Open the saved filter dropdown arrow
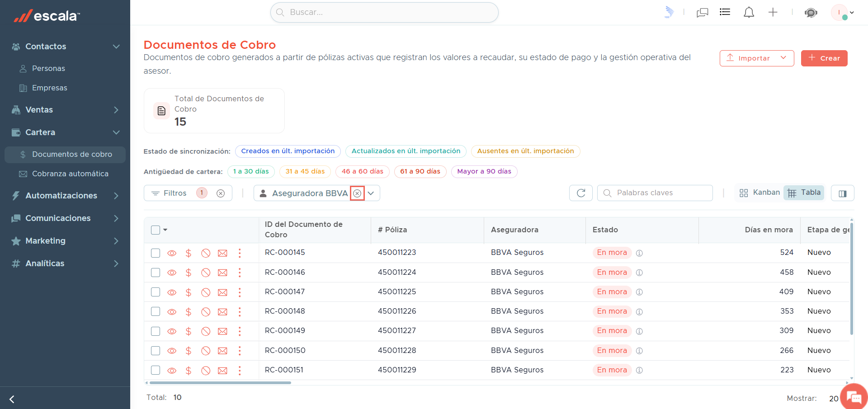The height and width of the screenshot is (409, 868). click(x=371, y=193)
